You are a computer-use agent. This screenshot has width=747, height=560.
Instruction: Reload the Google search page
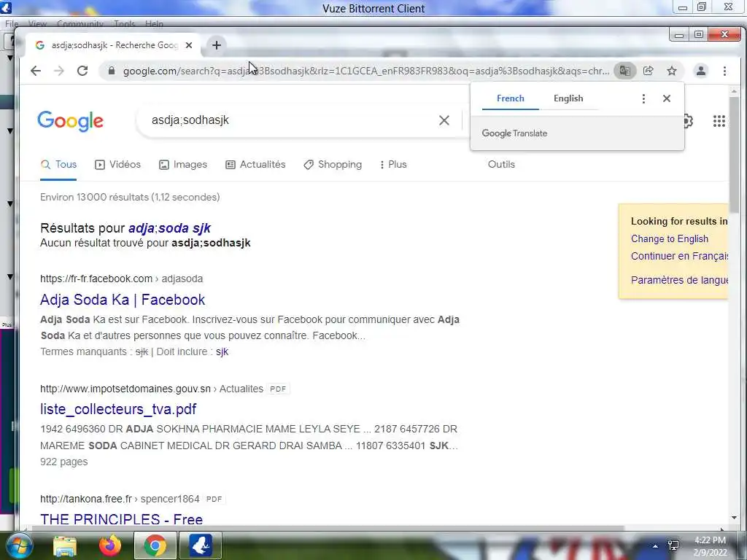tap(82, 71)
